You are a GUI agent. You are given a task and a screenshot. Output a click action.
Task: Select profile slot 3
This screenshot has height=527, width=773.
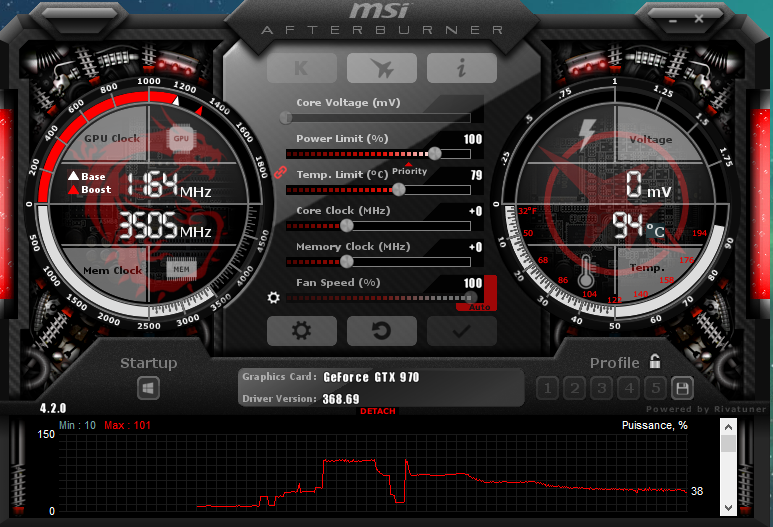(601, 388)
